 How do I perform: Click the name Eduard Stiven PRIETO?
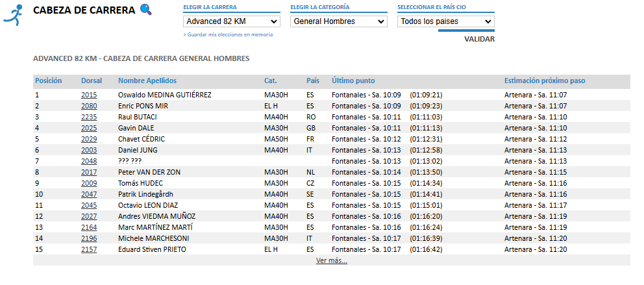pyautogui.click(x=152, y=249)
